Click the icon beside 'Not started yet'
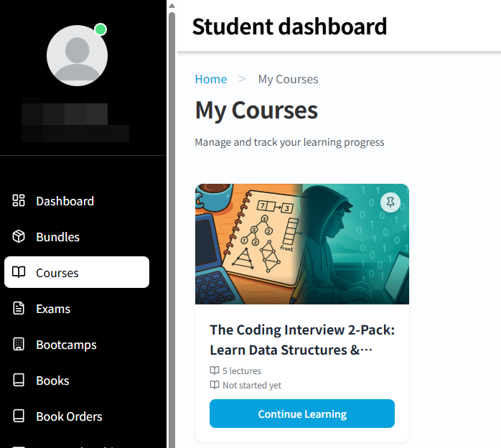The height and width of the screenshot is (448, 501). coord(215,385)
